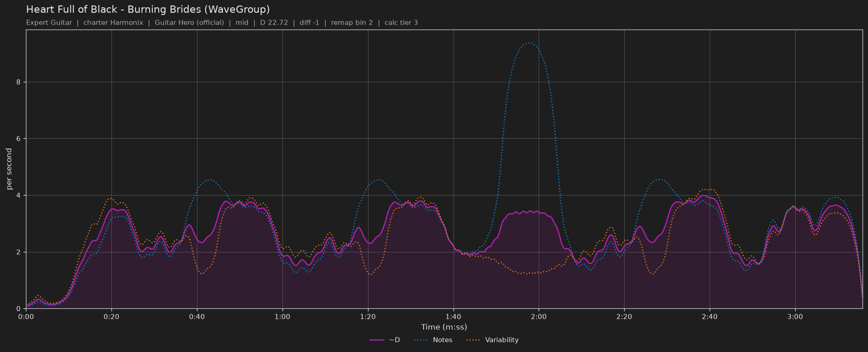Image resolution: width=868 pixels, height=352 pixels.
Task: Click the Time (m:ss) axis label
Action: coord(444,327)
